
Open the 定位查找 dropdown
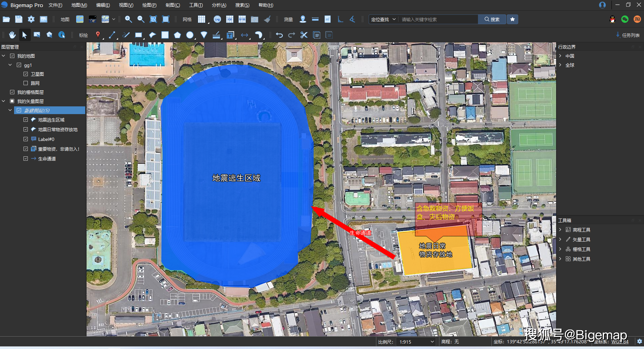(383, 19)
